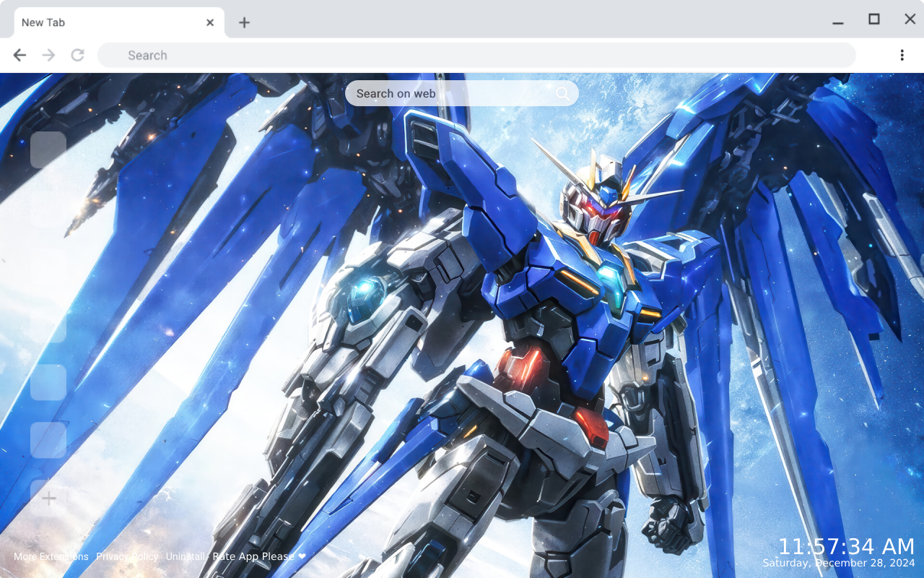Click the Uninstall link

coord(186,556)
